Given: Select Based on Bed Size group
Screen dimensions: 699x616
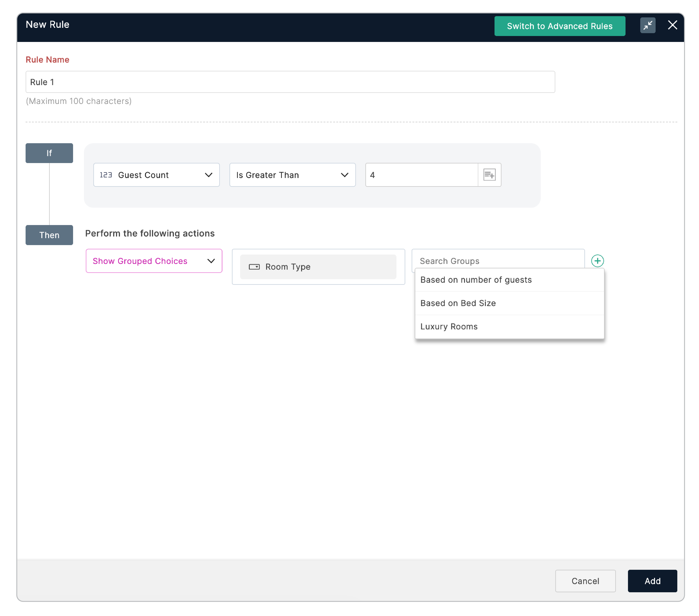Looking at the screenshot, I should pos(458,303).
